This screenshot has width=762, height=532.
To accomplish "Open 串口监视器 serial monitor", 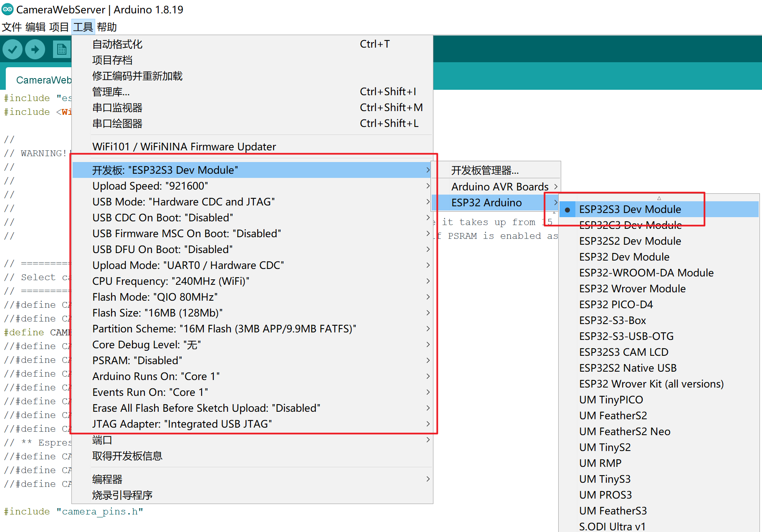I will coord(252,107).
